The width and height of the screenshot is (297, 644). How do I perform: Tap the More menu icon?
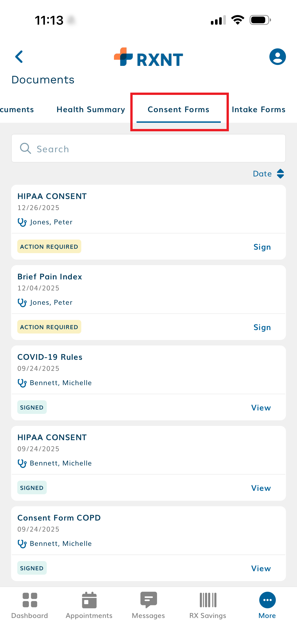click(x=267, y=605)
